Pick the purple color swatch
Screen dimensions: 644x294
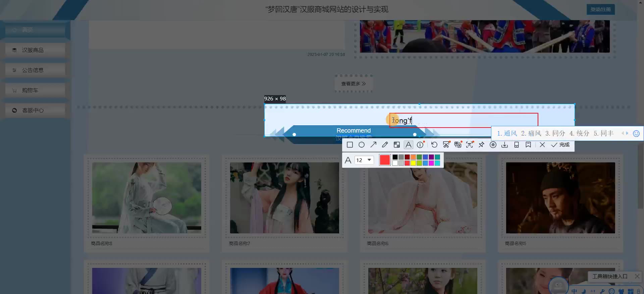[x=431, y=157]
